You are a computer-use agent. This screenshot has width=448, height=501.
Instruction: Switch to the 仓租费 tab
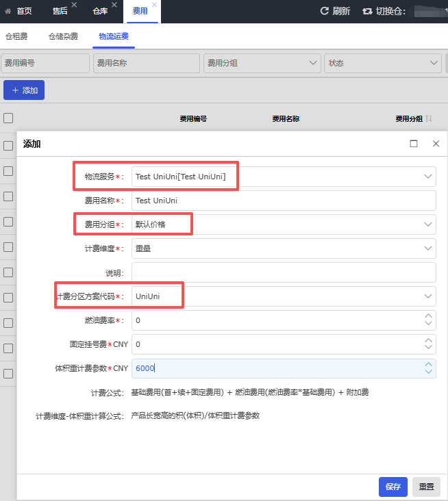tap(15, 36)
